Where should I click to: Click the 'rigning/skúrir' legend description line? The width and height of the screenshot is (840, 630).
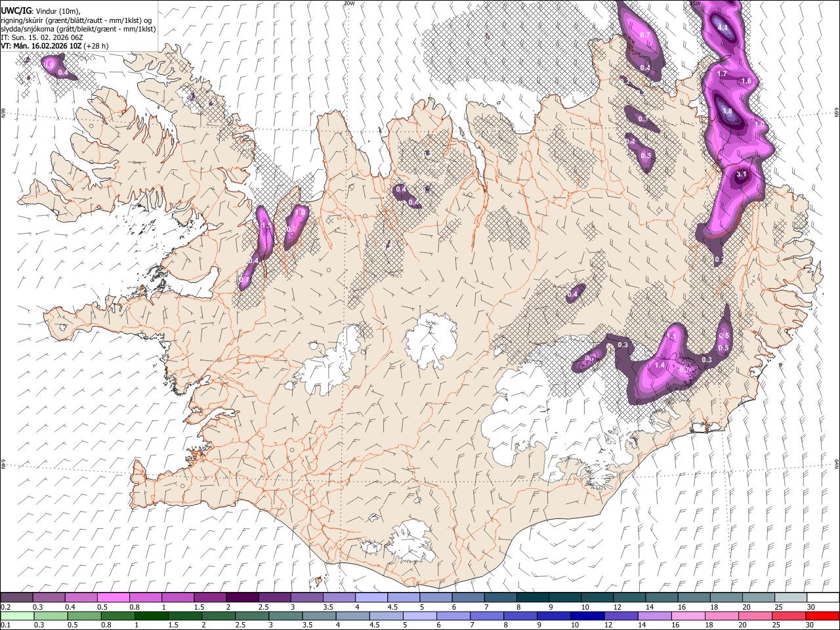coord(77,20)
